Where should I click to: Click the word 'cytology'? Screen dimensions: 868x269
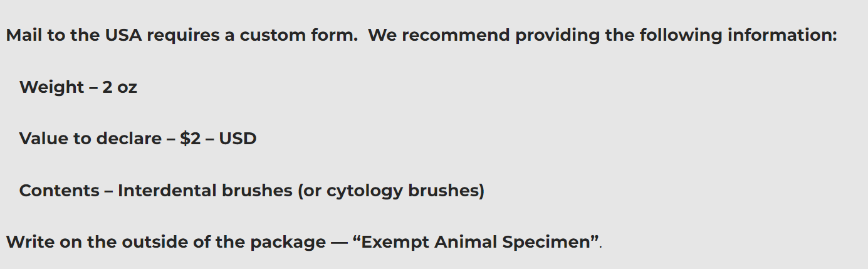click(365, 191)
